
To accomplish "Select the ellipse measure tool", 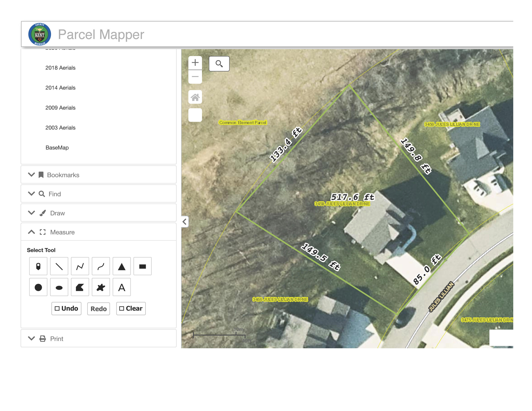I will pyautogui.click(x=59, y=287).
